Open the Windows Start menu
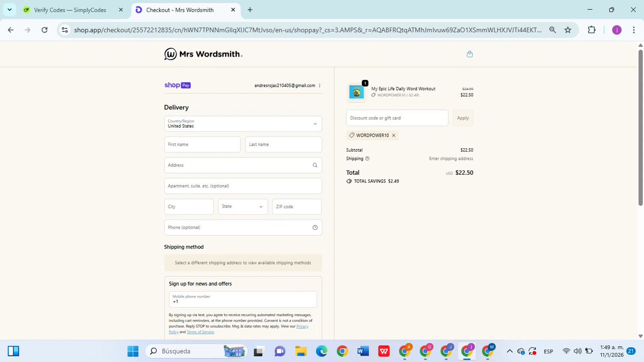The image size is (644, 362). pyautogui.click(x=133, y=351)
